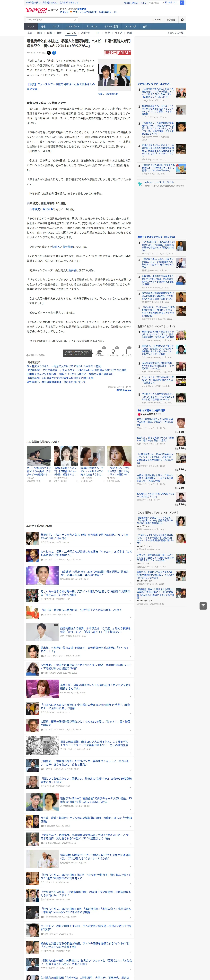Select the 国内 category

[40, 33]
